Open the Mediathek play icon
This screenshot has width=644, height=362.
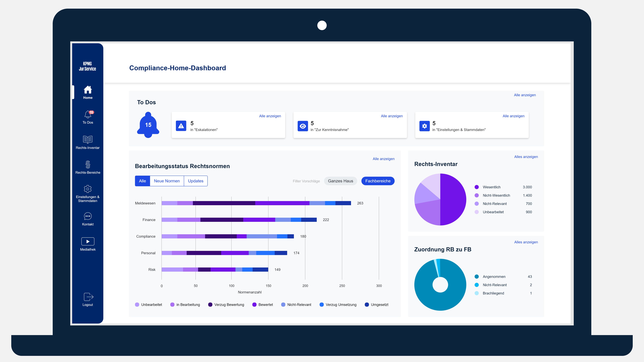(x=88, y=241)
